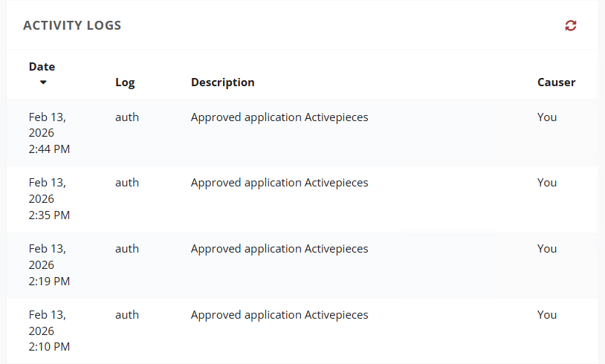The image size is (605, 364).
Task: Click the Causer column header
Action: tap(556, 82)
